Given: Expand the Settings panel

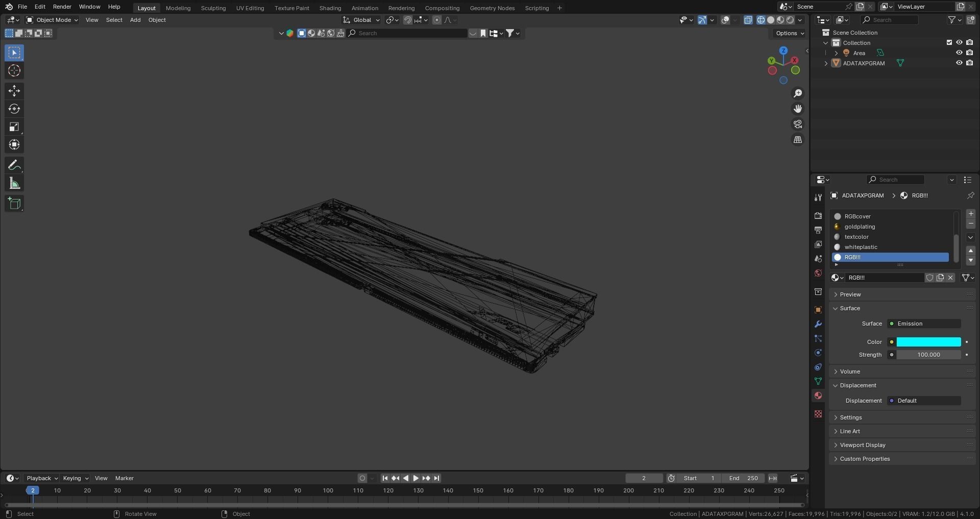Looking at the screenshot, I should [x=851, y=417].
